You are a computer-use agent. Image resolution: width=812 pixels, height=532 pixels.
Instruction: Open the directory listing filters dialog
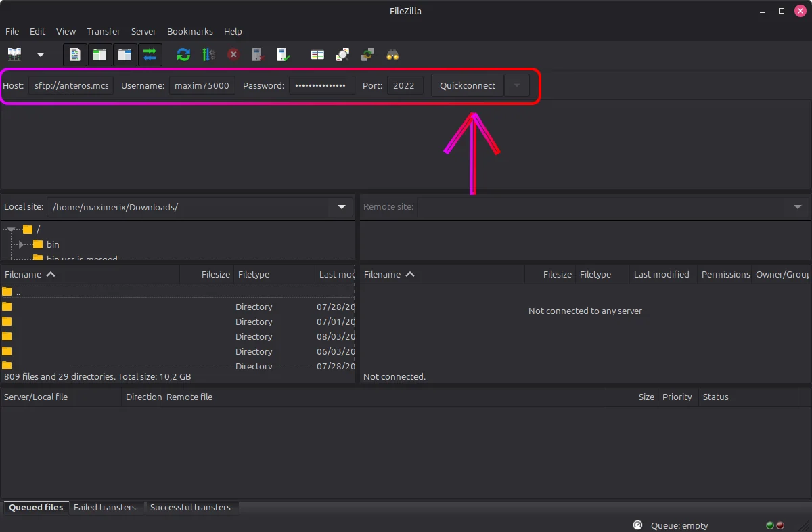click(x=317, y=54)
